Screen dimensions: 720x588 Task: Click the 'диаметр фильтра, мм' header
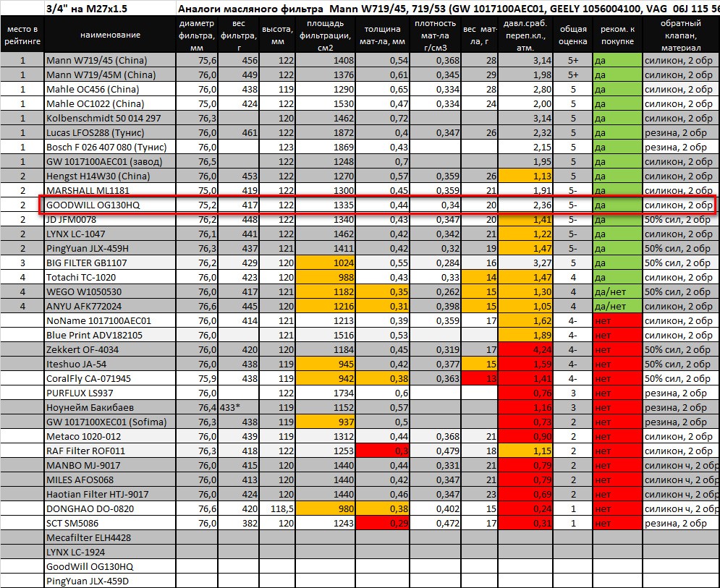[x=197, y=35]
